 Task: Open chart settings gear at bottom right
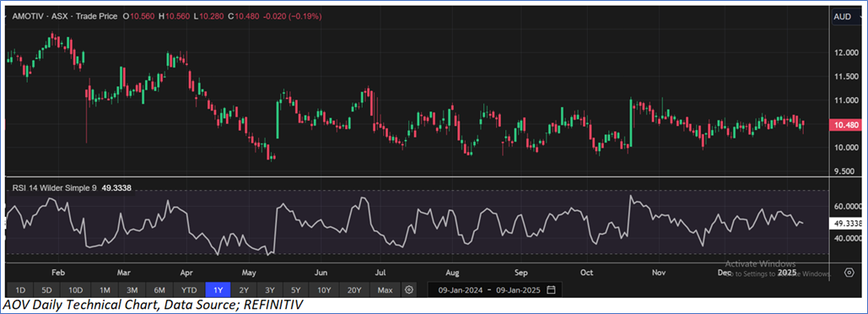(849, 273)
